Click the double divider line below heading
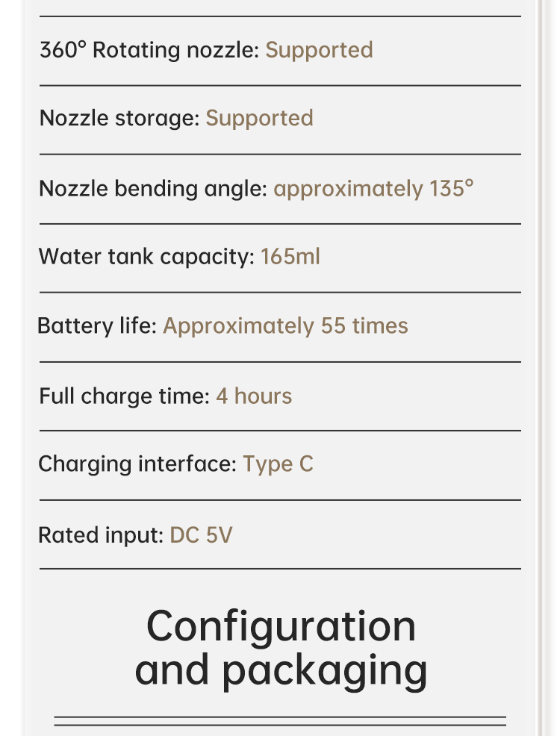Screen dimensions: 560x736 pyautogui.click(x=280, y=721)
